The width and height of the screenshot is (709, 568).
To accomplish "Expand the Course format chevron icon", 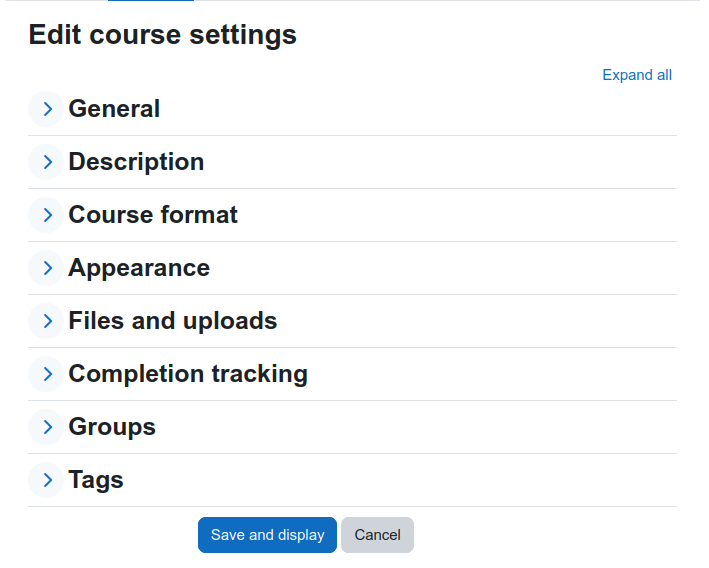I will pos(46,215).
